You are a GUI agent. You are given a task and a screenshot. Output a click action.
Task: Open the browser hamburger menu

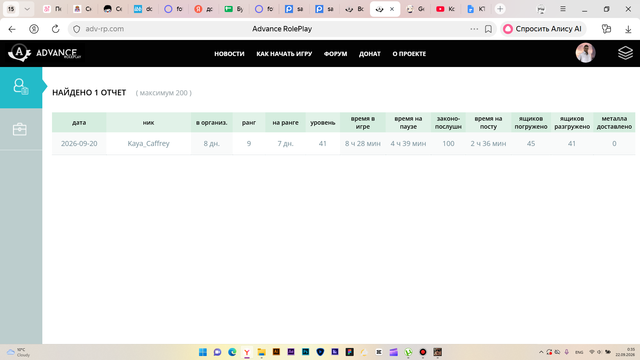tap(563, 9)
